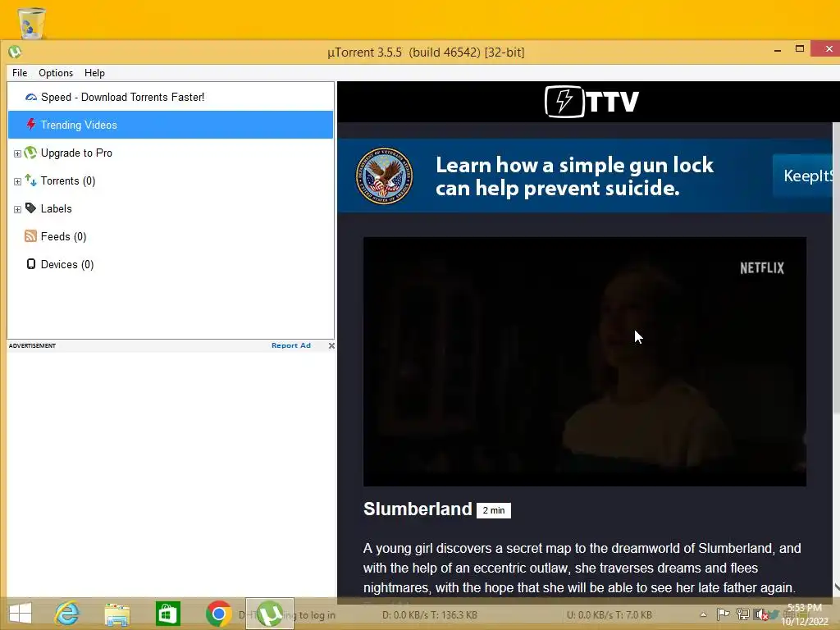
Task: Close the advertisement panel
Action: 331,345
